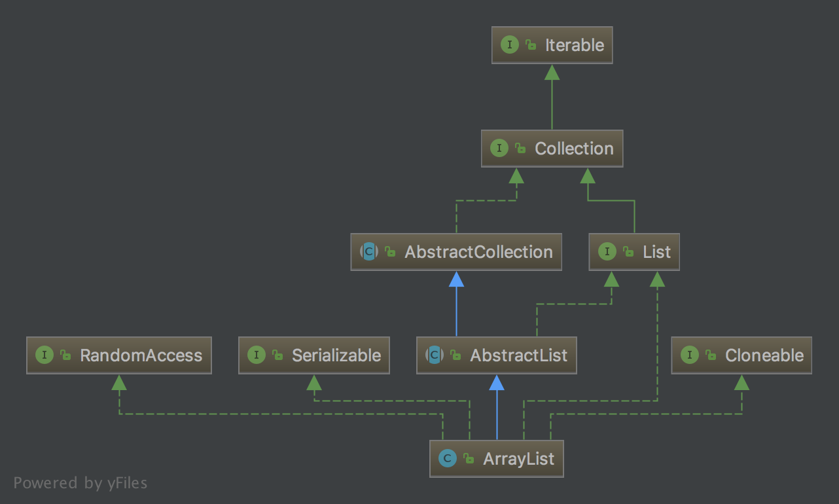Click the RandomAccess interface icon
This screenshot has height=504, width=839.
click(44, 355)
